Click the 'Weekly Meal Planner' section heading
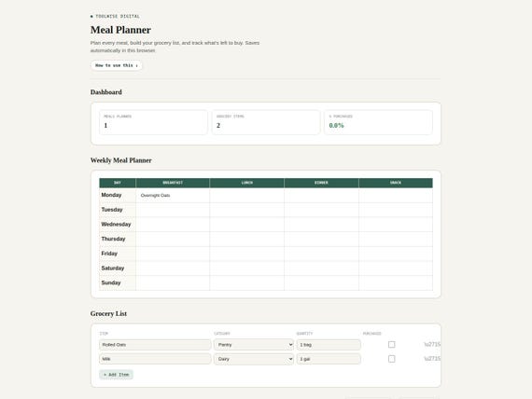This screenshot has width=532, height=399. point(120,160)
